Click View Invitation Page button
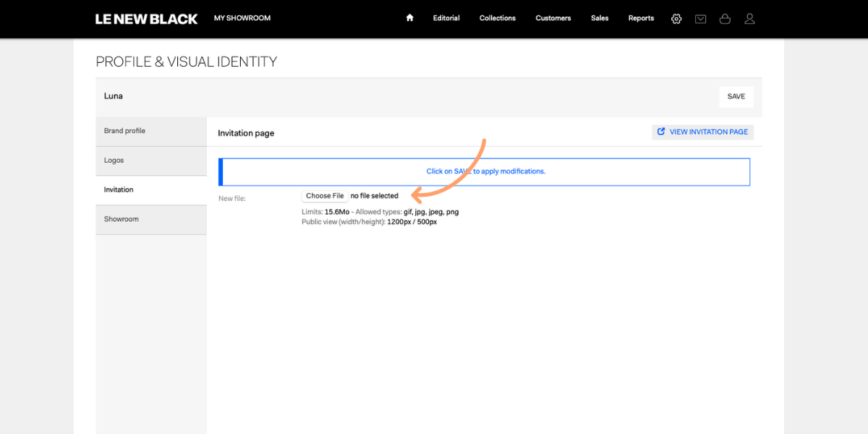 tap(702, 132)
